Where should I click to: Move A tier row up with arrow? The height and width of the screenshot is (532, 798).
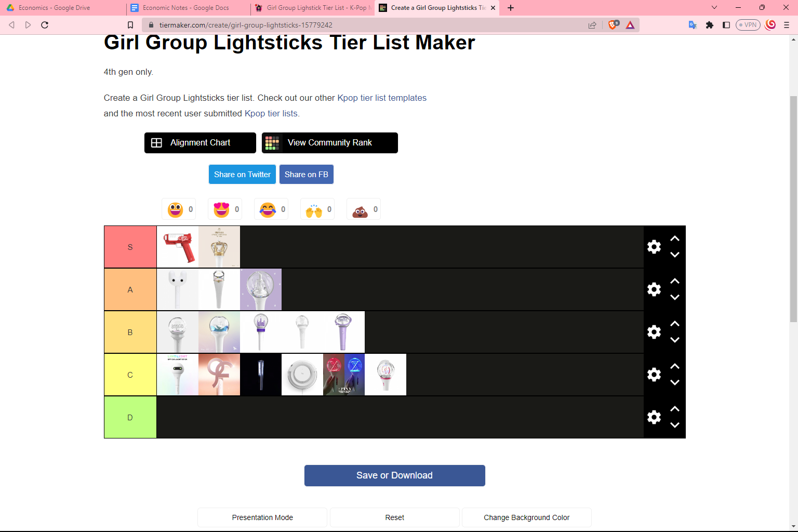coord(675,281)
